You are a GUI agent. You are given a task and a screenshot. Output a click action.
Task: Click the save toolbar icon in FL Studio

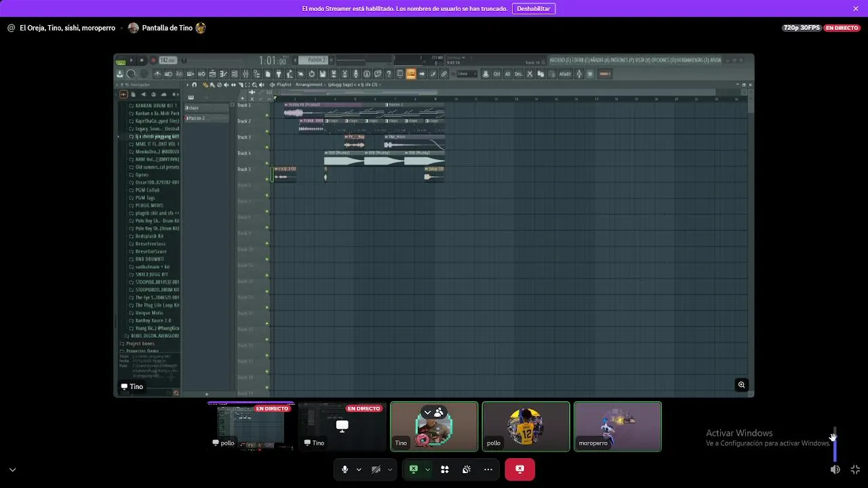322,74
